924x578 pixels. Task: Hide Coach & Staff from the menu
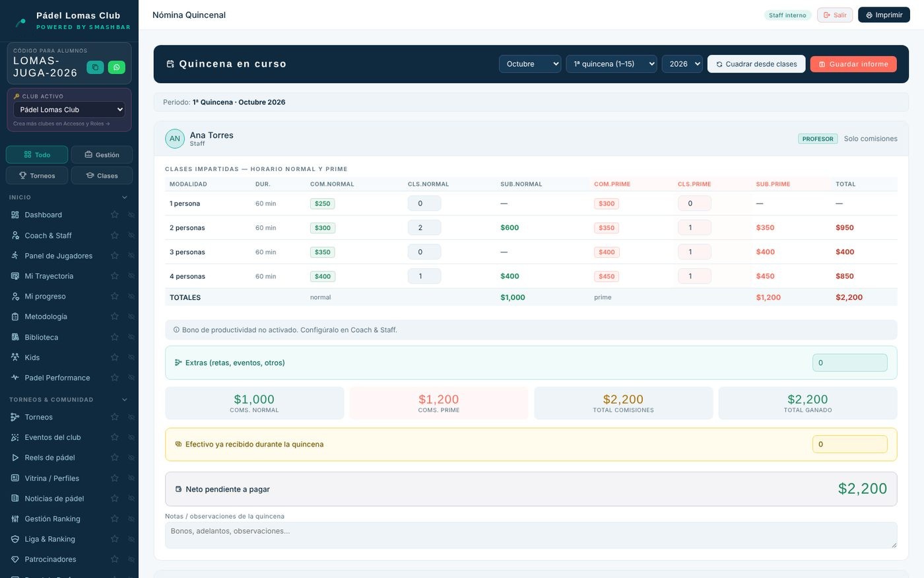point(131,235)
